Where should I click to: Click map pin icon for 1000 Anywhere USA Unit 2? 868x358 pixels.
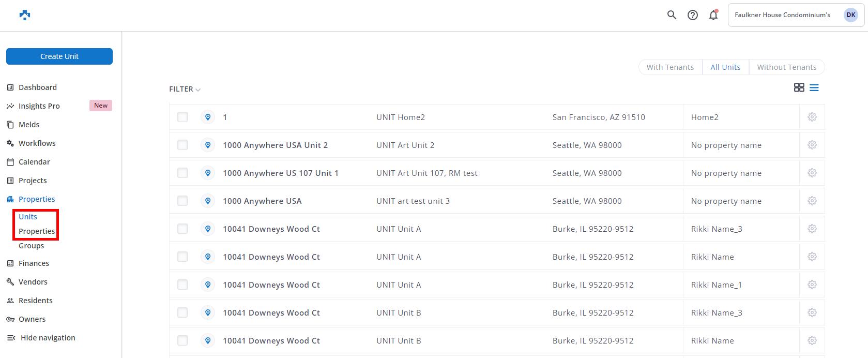click(208, 145)
